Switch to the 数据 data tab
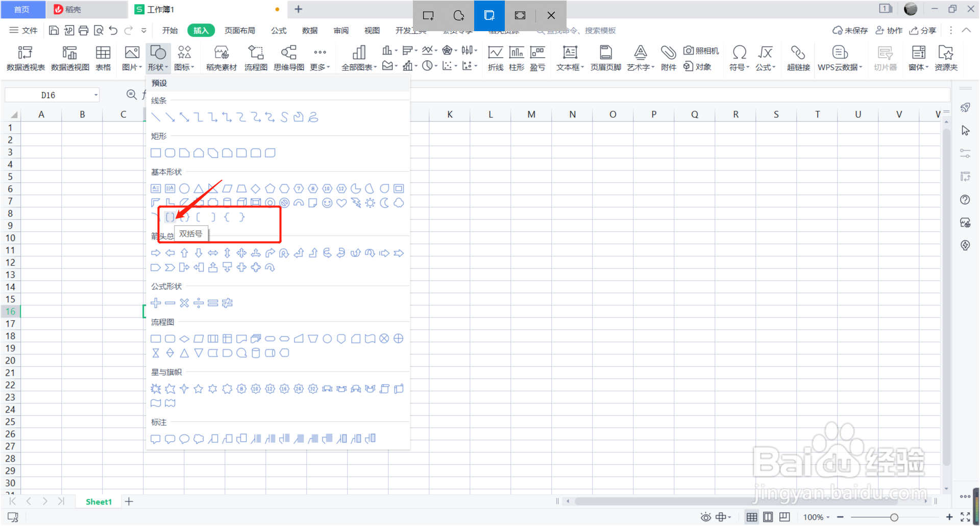980x526 pixels. coord(310,30)
